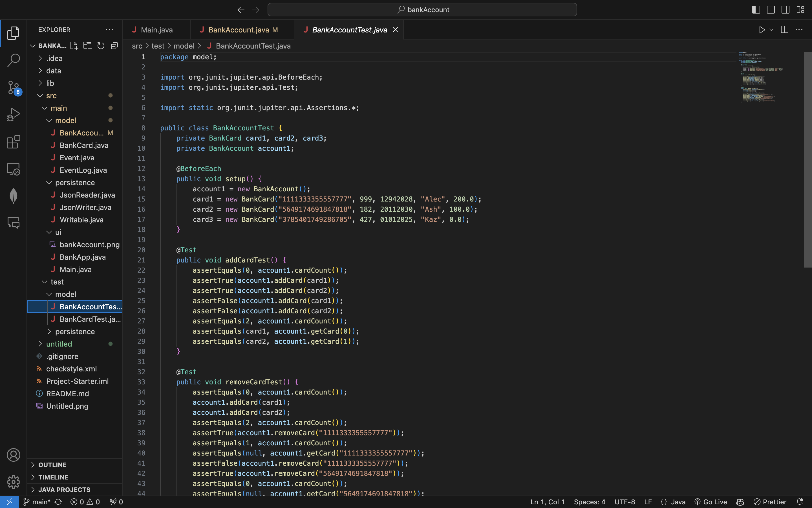The image size is (812, 508).
Task: Switch to the BankAccount.java tab
Action: (242, 30)
